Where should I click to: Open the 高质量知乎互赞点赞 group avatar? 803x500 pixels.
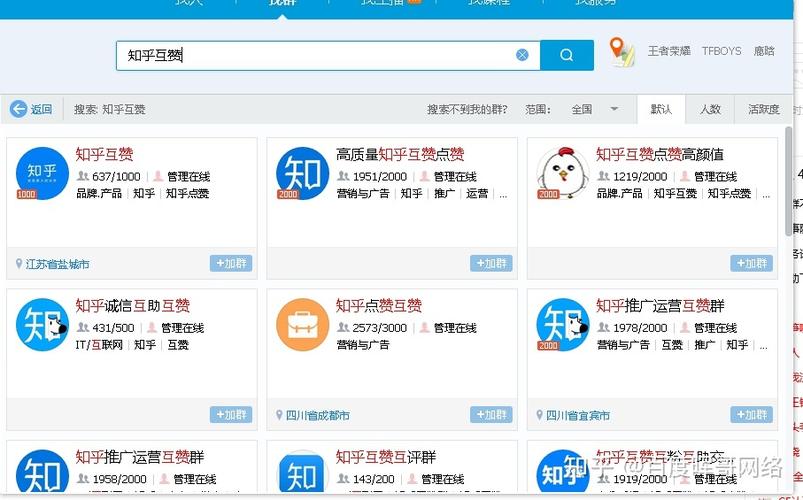[x=302, y=173]
